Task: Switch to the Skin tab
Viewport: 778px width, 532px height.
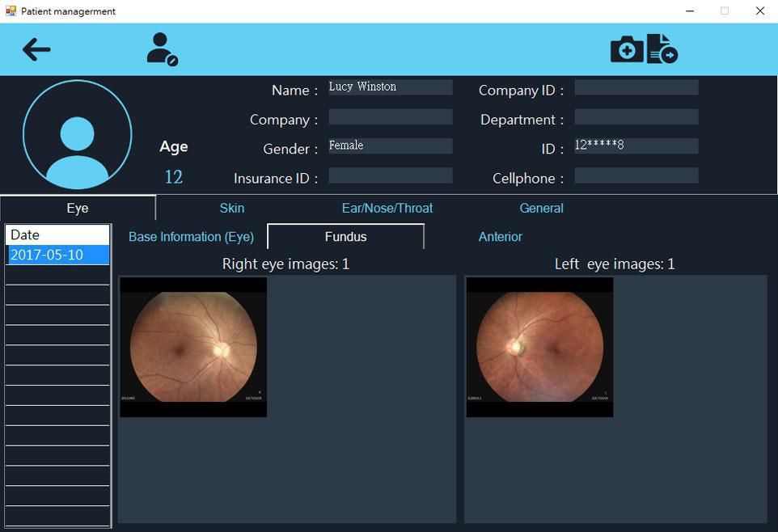Action: coord(231,208)
